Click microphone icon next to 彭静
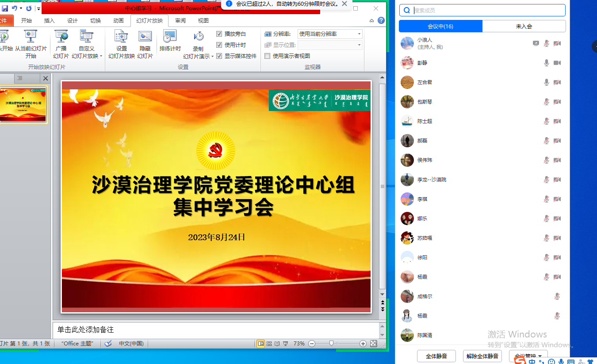597x364 pixels. (547, 63)
